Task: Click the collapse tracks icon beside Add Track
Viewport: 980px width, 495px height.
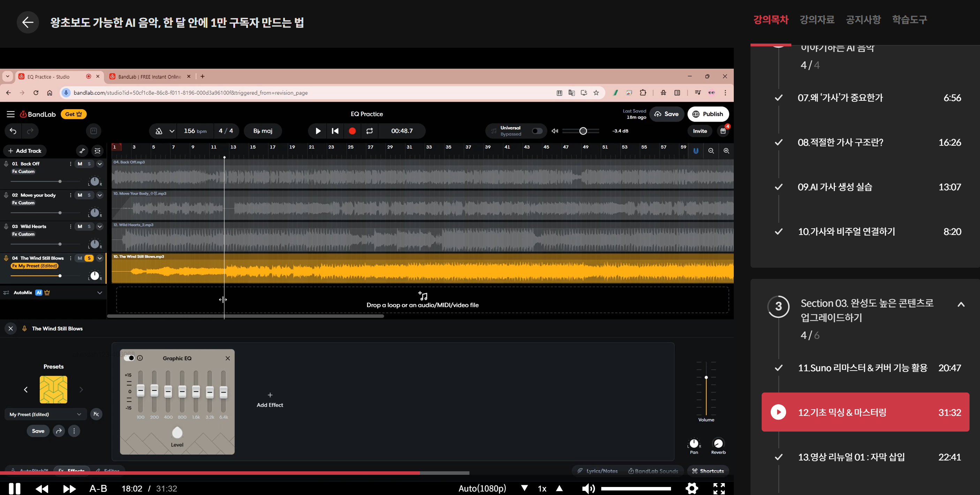Action: (98, 151)
